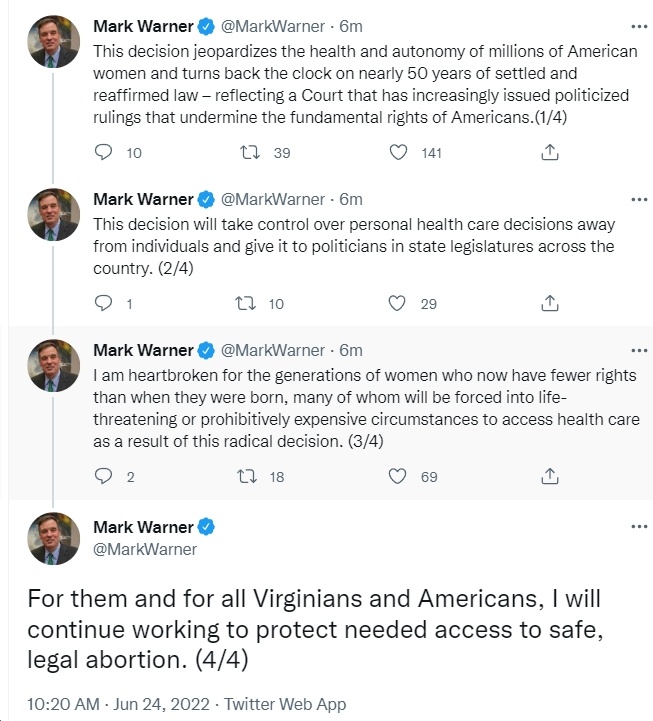Reply to the tweet with 1 reply
The height and width of the screenshot is (721, 653).
pos(103,303)
